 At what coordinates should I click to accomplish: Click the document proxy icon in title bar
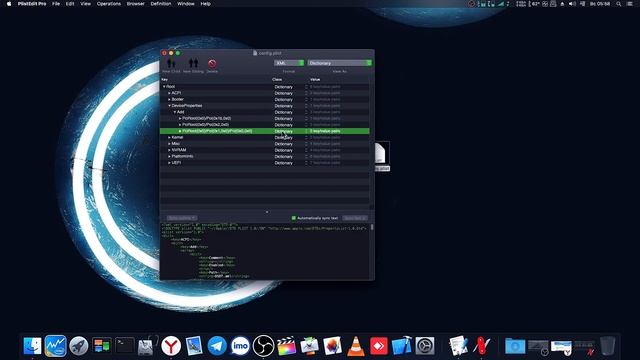click(x=255, y=53)
